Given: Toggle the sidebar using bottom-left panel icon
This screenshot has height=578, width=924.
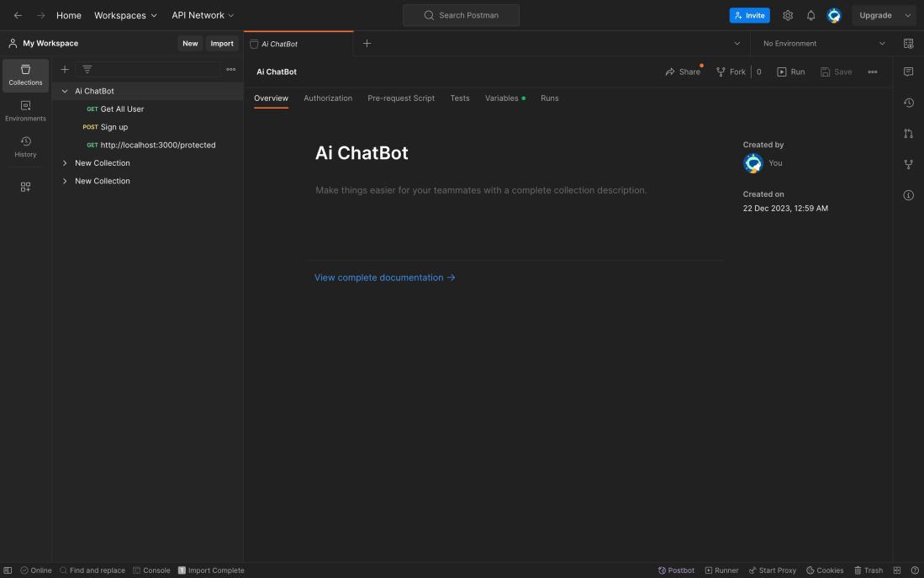Looking at the screenshot, I should pos(8,570).
